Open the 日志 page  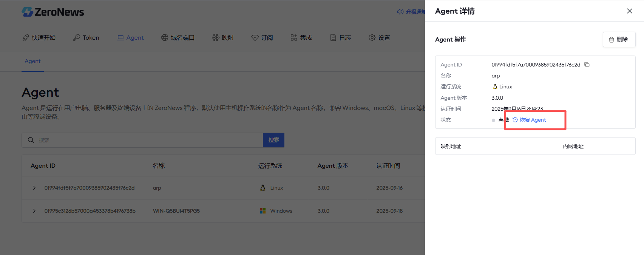pyautogui.click(x=341, y=38)
